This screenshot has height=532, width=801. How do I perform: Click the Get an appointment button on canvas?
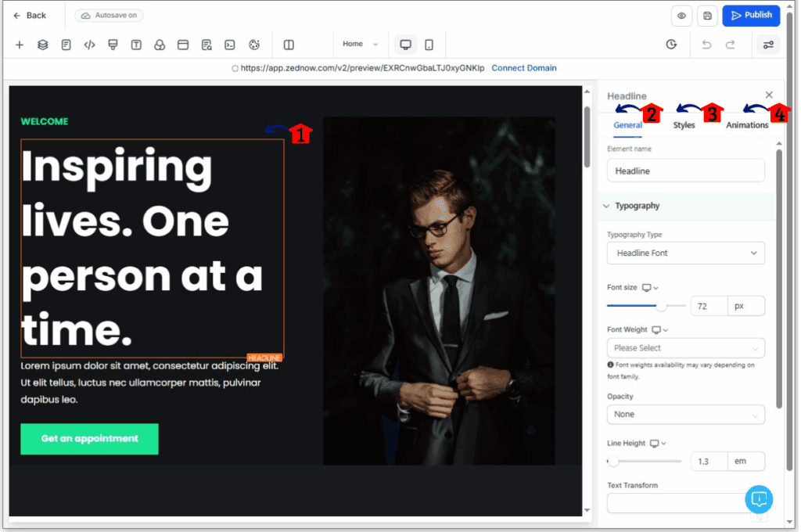tap(88, 439)
